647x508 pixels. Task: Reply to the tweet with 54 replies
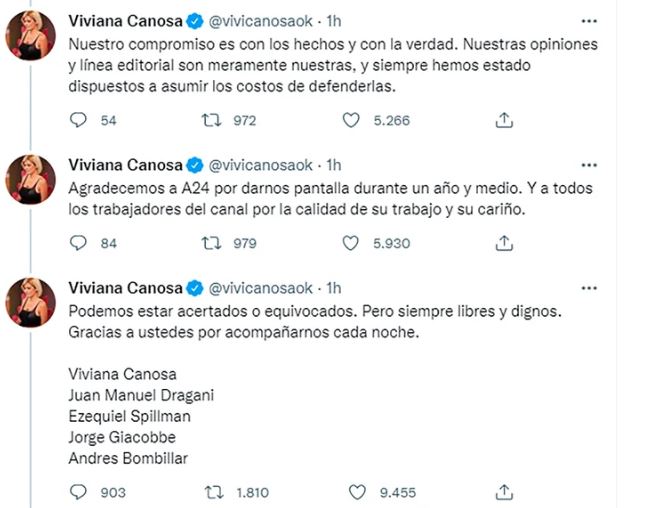coord(79,120)
